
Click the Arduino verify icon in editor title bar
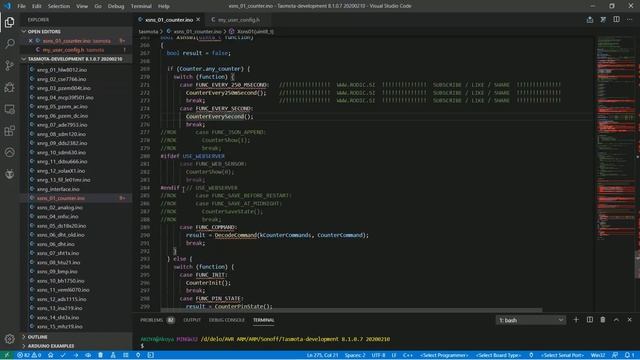point(603,19)
